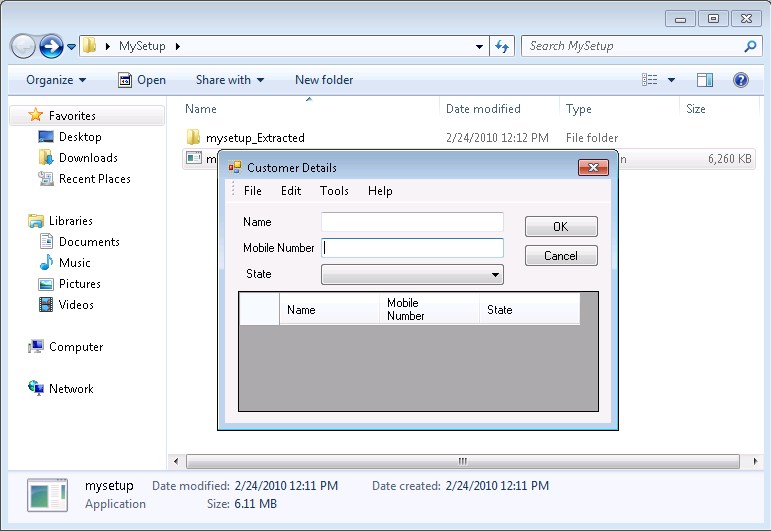Open the view options dropdown arrow
This screenshot has height=531, width=771.
(x=672, y=80)
